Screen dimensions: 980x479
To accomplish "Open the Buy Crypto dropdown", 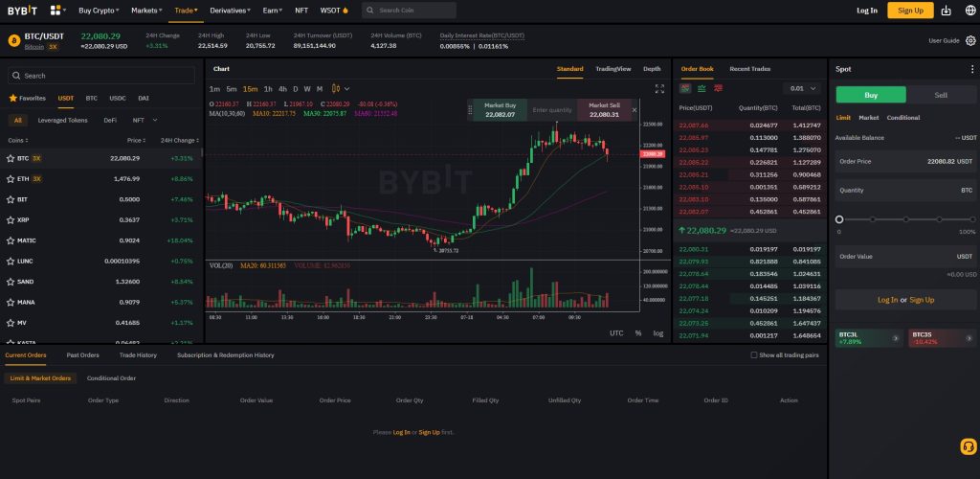I will [99, 11].
